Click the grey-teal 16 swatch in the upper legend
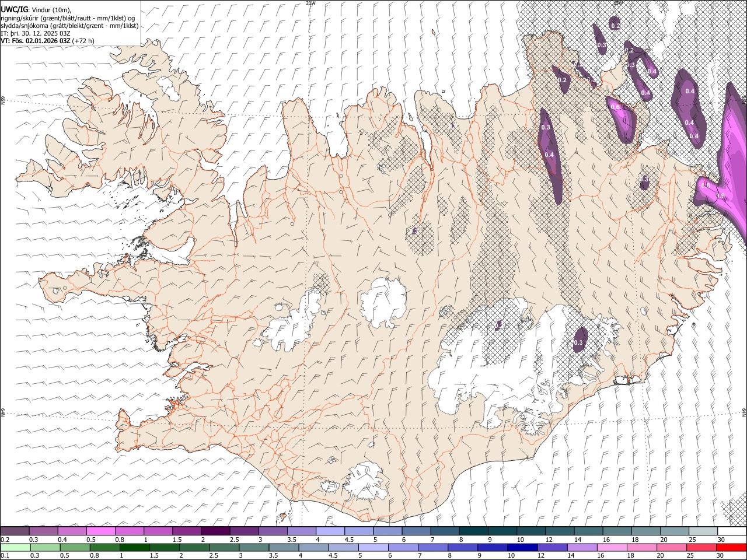 point(617,531)
